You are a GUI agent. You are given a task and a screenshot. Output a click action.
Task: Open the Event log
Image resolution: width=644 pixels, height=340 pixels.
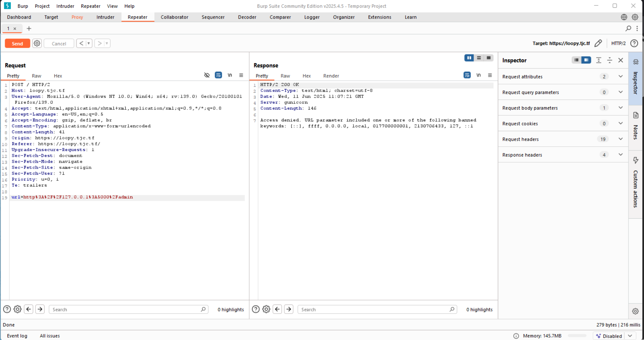pyautogui.click(x=17, y=336)
